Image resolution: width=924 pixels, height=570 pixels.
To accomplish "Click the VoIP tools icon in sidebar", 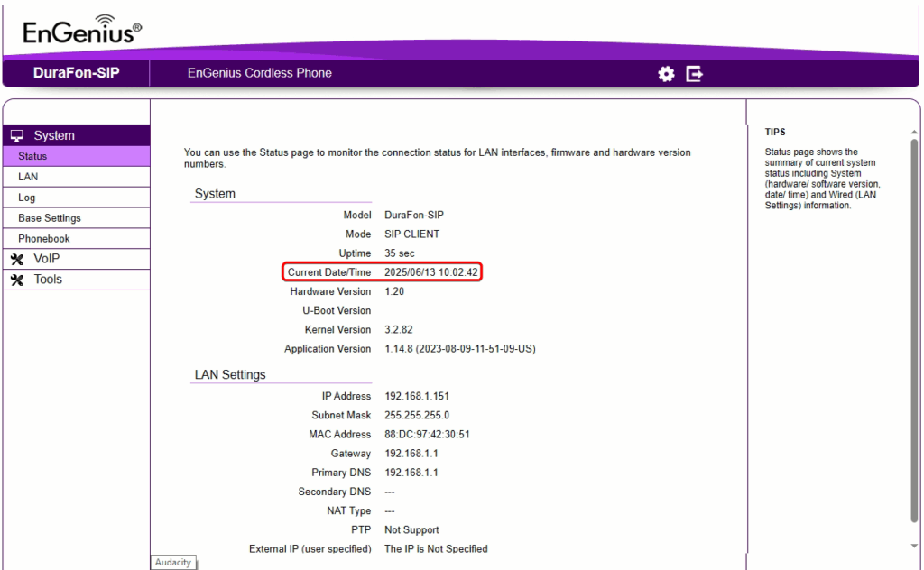I will coord(17,259).
